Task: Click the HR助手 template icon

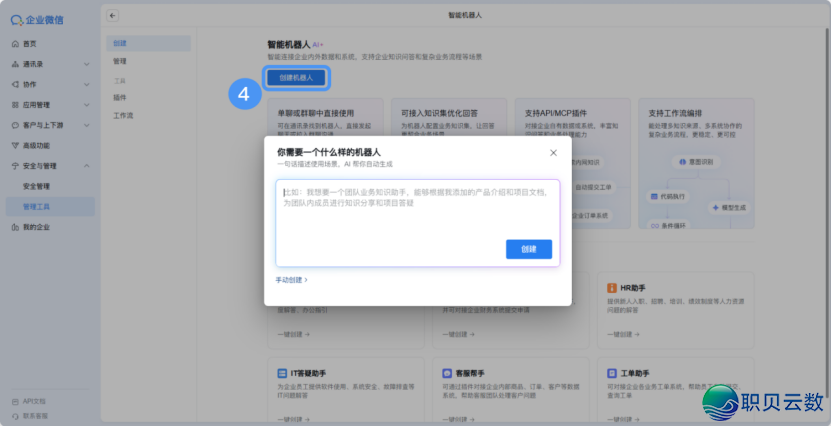Action: (x=612, y=288)
